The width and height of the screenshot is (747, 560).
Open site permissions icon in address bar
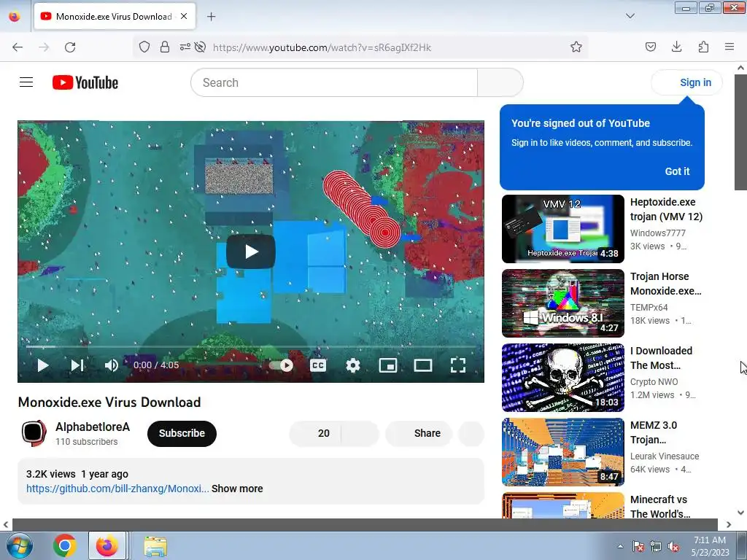pos(185,47)
